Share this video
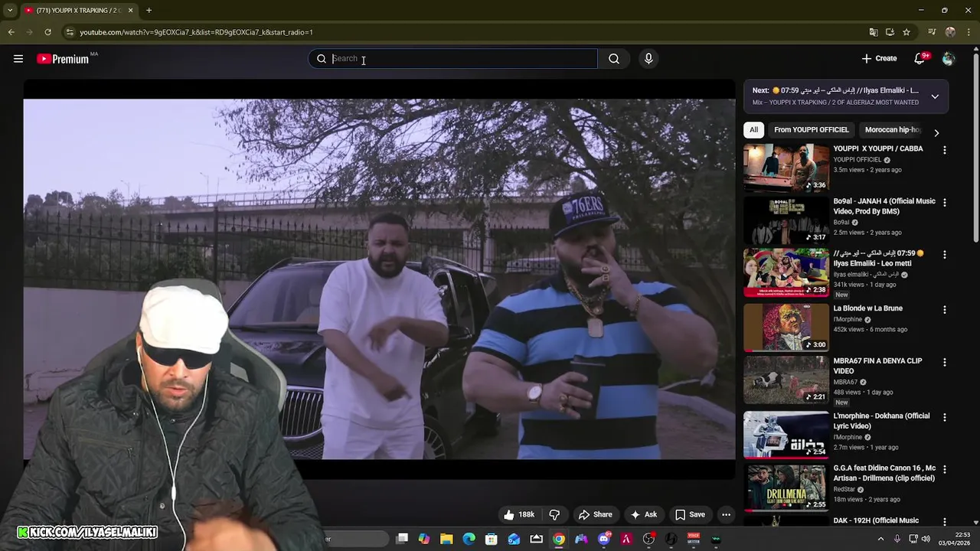The height and width of the screenshot is (551, 980). point(595,515)
